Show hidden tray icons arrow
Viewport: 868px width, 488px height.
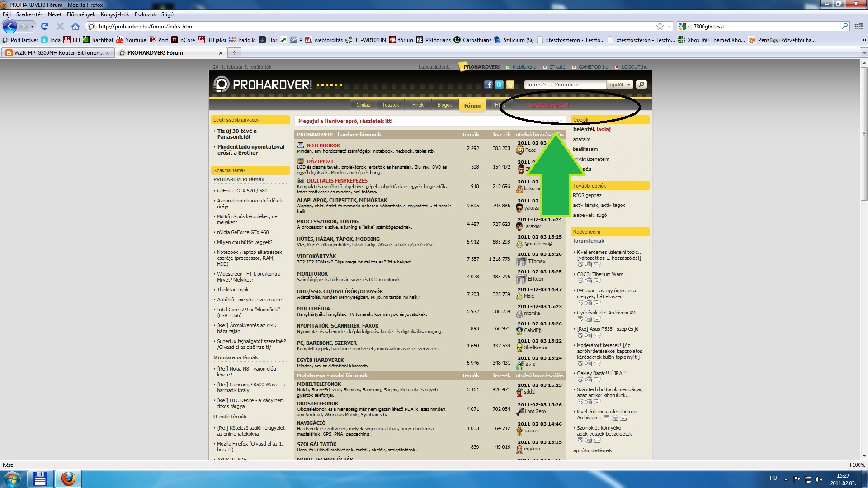pyautogui.click(x=786, y=479)
